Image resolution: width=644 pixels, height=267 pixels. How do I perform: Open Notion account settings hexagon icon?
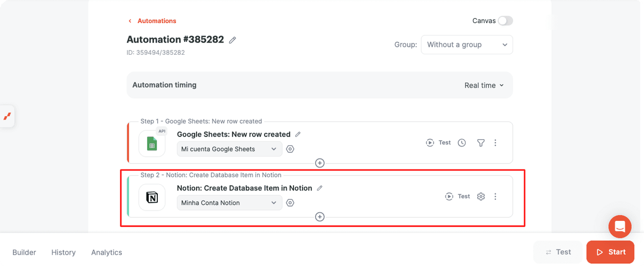click(x=290, y=203)
